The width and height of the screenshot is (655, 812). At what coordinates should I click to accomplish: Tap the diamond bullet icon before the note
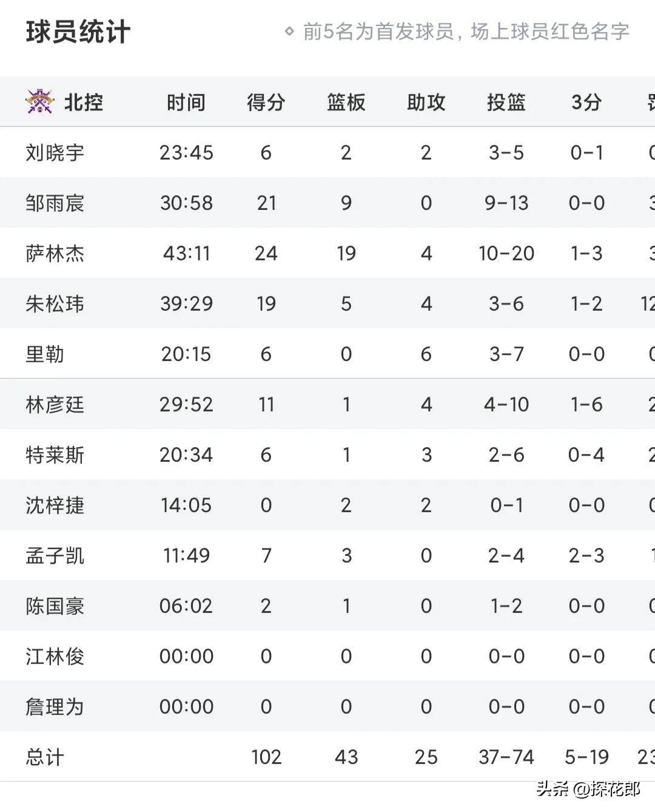tap(289, 31)
